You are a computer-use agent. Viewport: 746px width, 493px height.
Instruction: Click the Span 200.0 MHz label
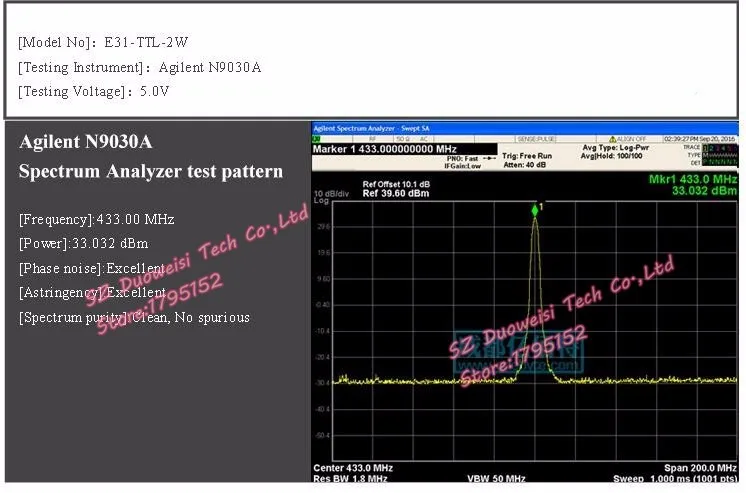[700, 468]
